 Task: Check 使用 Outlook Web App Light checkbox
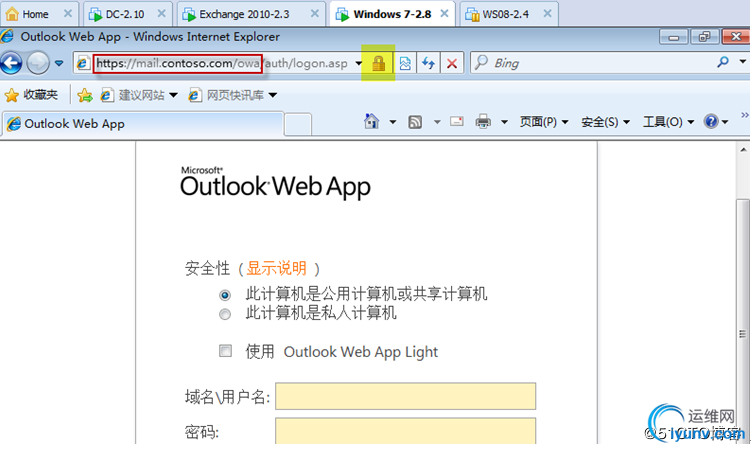(x=225, y=351)
